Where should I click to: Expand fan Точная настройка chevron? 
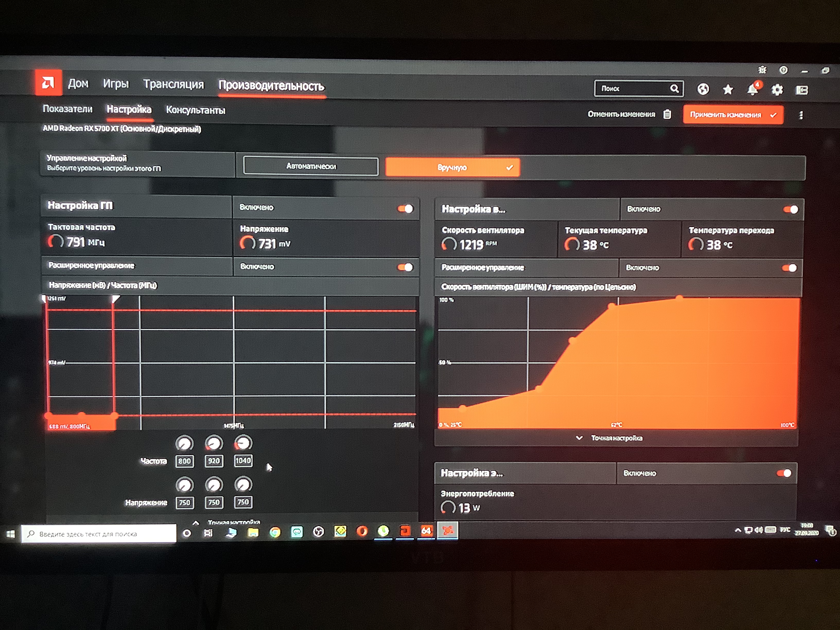point(579,438)
